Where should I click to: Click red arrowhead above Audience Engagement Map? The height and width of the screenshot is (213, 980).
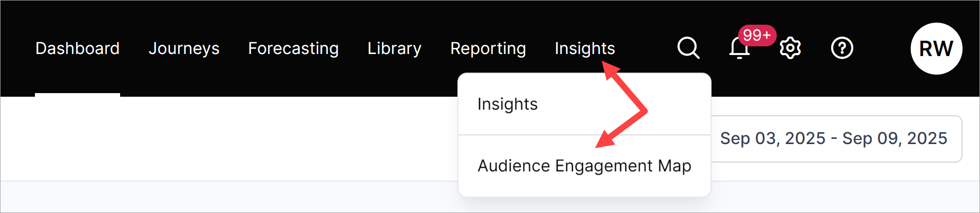(604, 140)
